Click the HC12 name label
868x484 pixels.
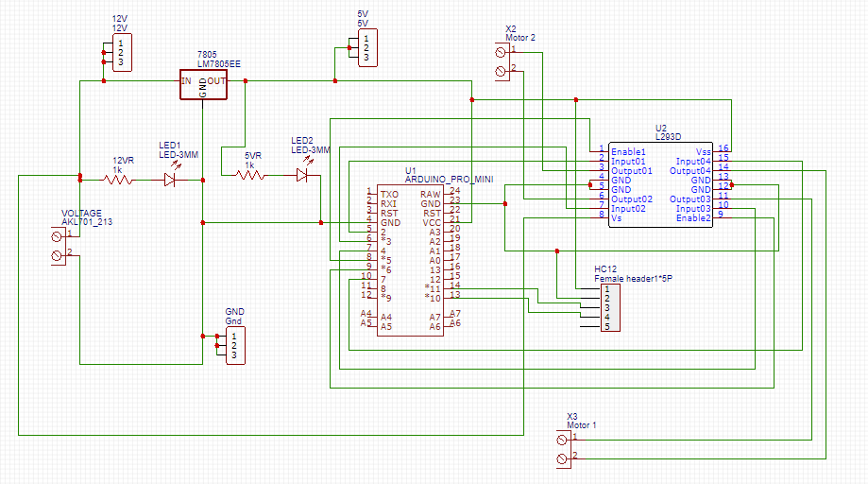605,269
